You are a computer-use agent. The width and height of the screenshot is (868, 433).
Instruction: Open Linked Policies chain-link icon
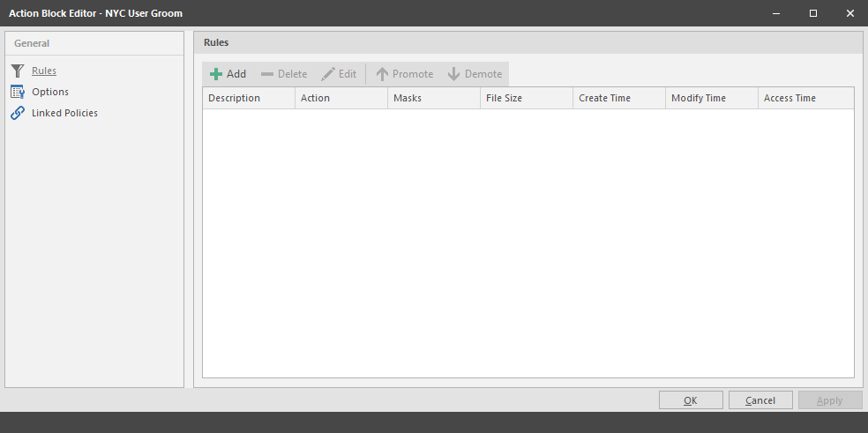point(18,113)
